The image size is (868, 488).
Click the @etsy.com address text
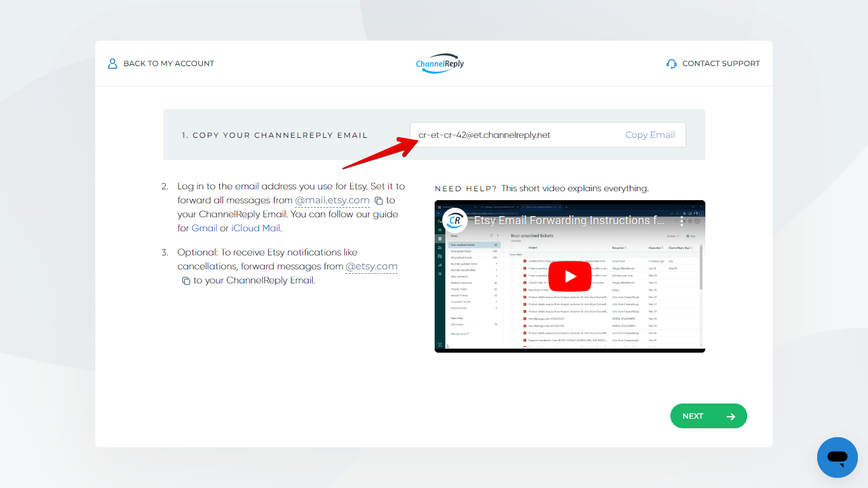coord(372,266)
